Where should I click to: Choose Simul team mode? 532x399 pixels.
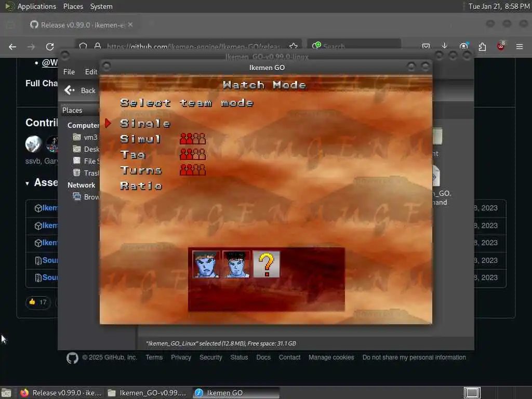coord(140,139)
